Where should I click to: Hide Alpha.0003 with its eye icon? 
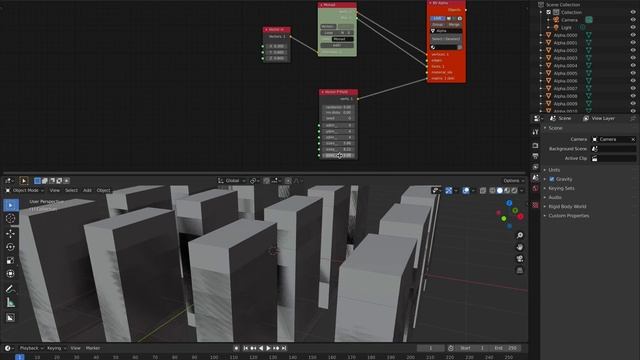click(633, 58)
